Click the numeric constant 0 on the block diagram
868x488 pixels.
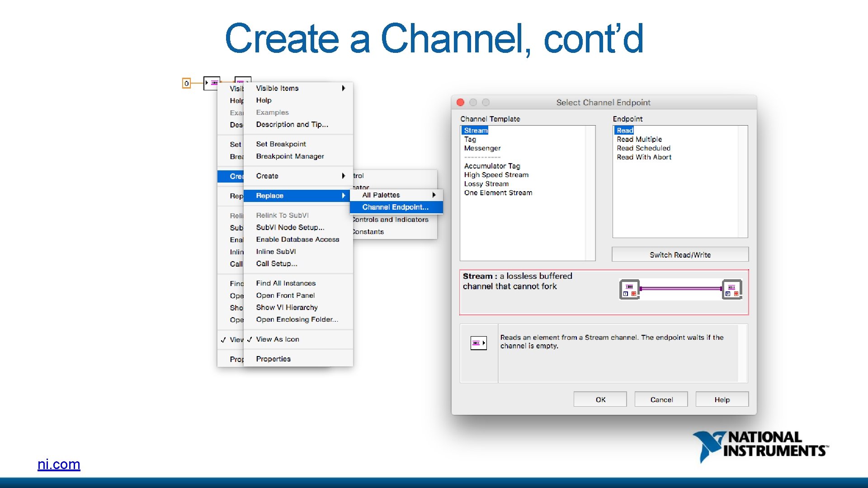click(x=186, y=83)
